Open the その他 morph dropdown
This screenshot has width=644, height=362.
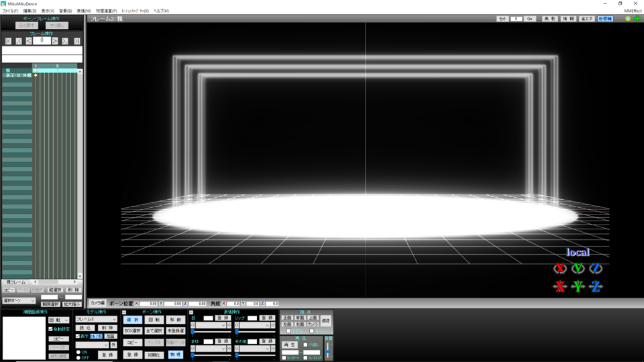pos(255,349)
